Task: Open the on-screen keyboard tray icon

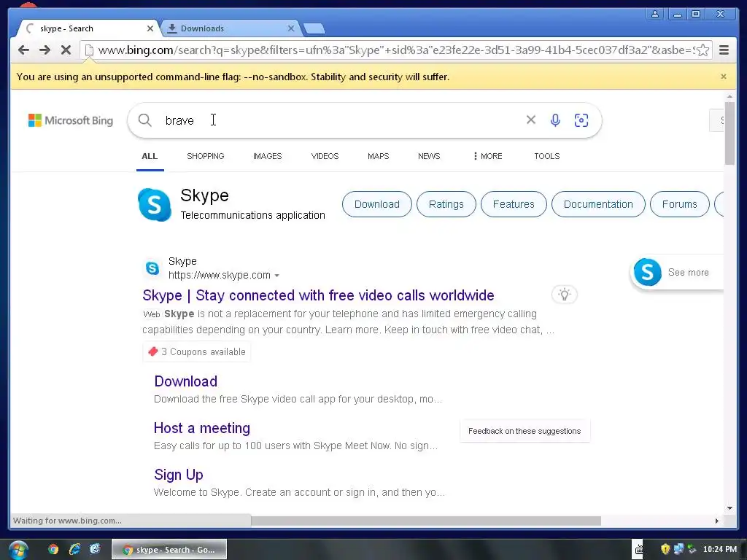Action: 638,550
